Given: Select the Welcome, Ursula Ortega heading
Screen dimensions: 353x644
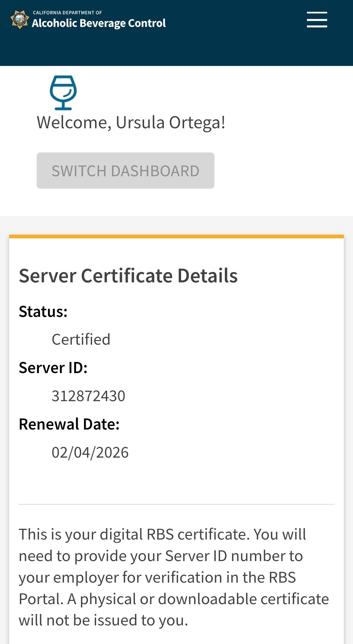Looking at the screenshot, I should [131, 123].
